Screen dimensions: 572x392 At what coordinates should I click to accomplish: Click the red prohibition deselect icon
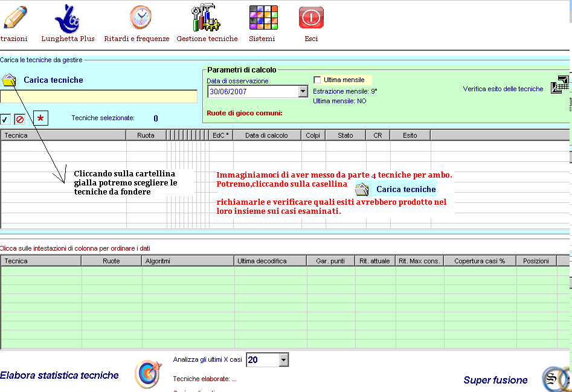tap(20, 119)
